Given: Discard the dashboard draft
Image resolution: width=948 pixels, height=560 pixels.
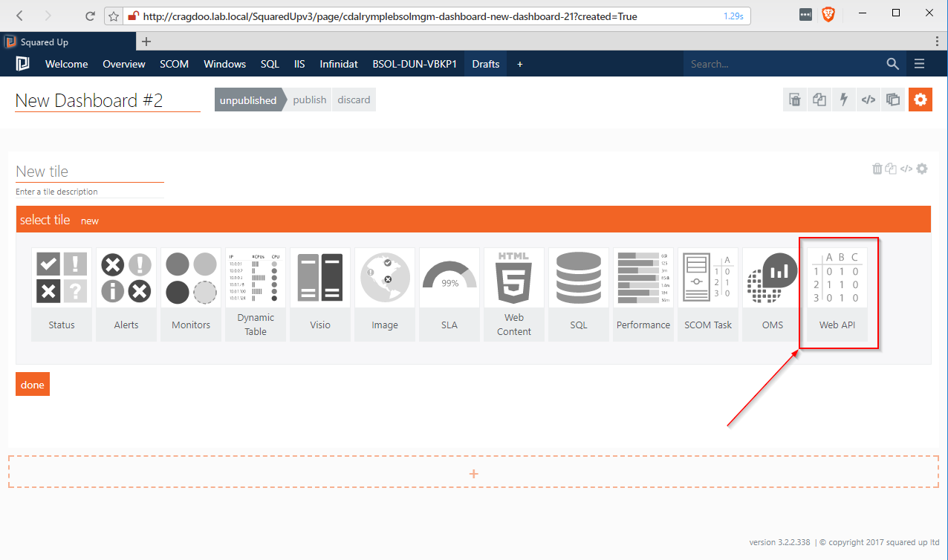Looking at the screenshot, I should coord(354,100).
